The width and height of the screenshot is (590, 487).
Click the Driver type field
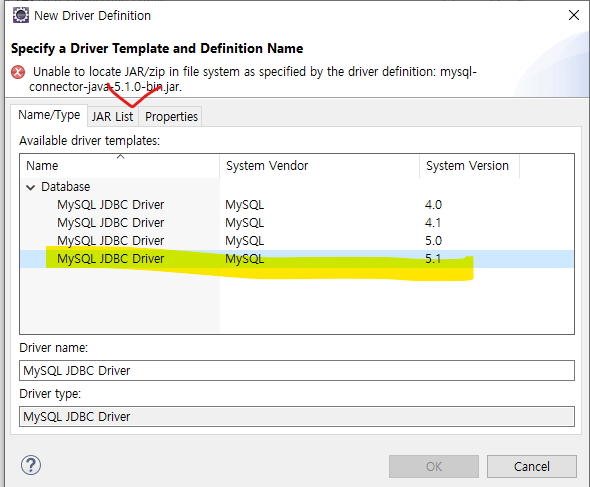click(297, 417)
